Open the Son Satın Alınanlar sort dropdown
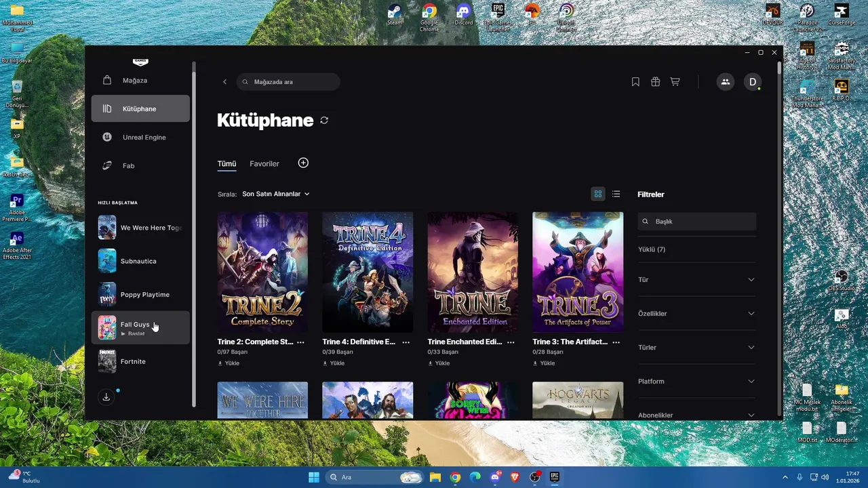This screenshot has height=488, width=868. 276,194
